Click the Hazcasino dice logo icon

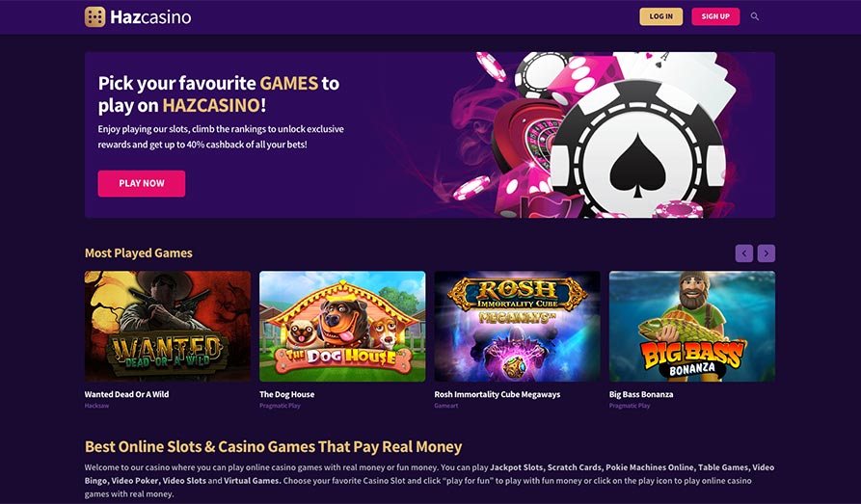(94, 16)
